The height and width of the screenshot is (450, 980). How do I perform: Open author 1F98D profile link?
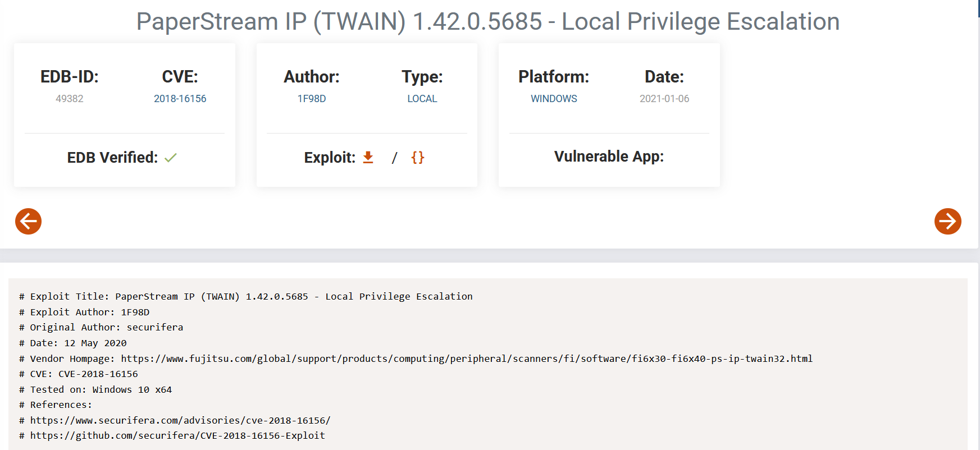[x=312, y=99]
